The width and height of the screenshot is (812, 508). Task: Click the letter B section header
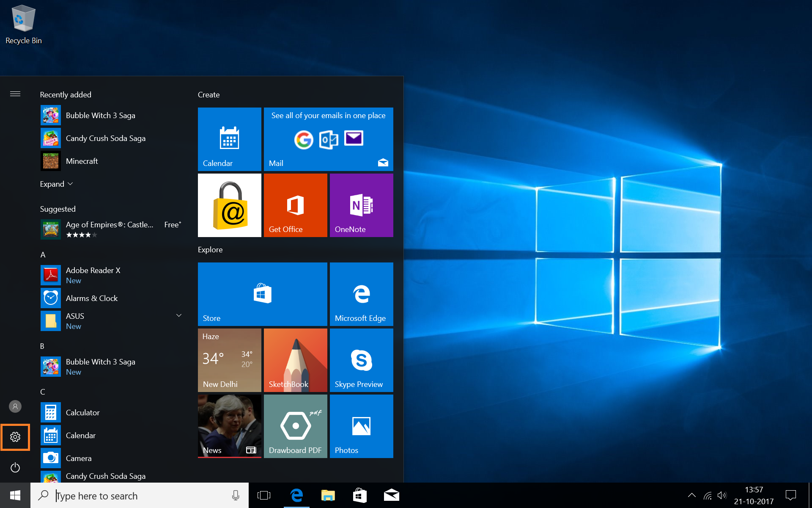(42, 346)
